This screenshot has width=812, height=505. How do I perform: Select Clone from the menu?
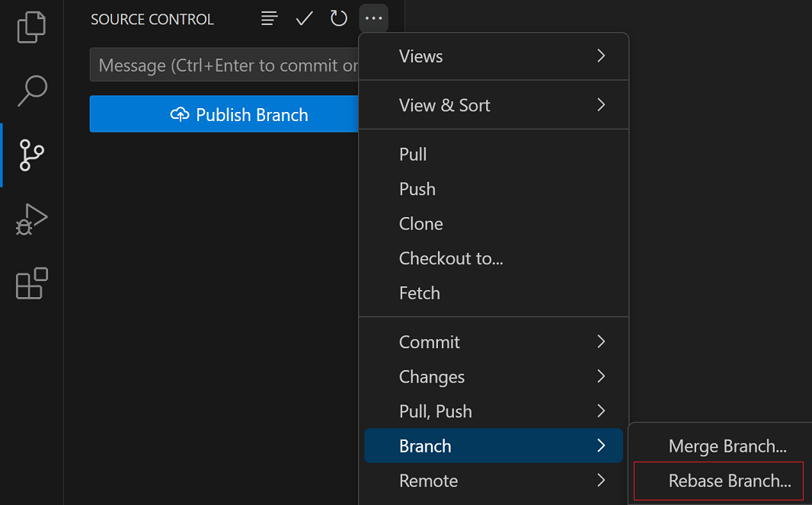point(494,224)
